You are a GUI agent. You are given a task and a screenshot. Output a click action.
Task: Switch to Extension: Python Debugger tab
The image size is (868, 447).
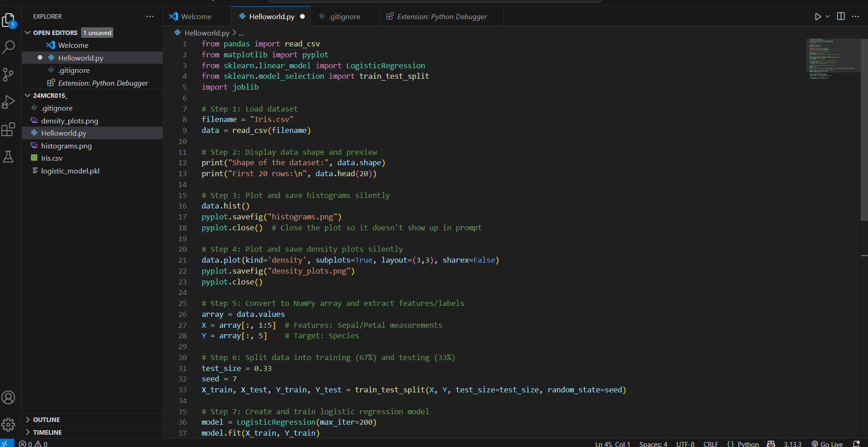442,16
